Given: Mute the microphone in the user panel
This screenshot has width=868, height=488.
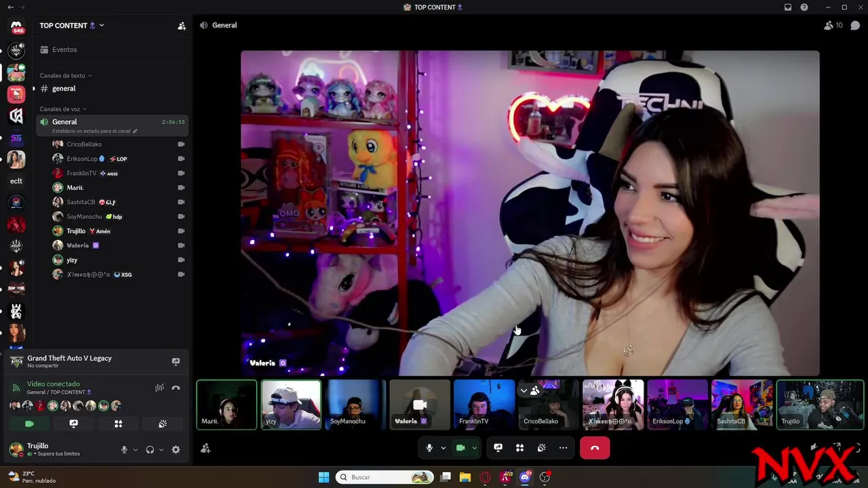Looking at the screenshot, I should [x=124, y=449].
